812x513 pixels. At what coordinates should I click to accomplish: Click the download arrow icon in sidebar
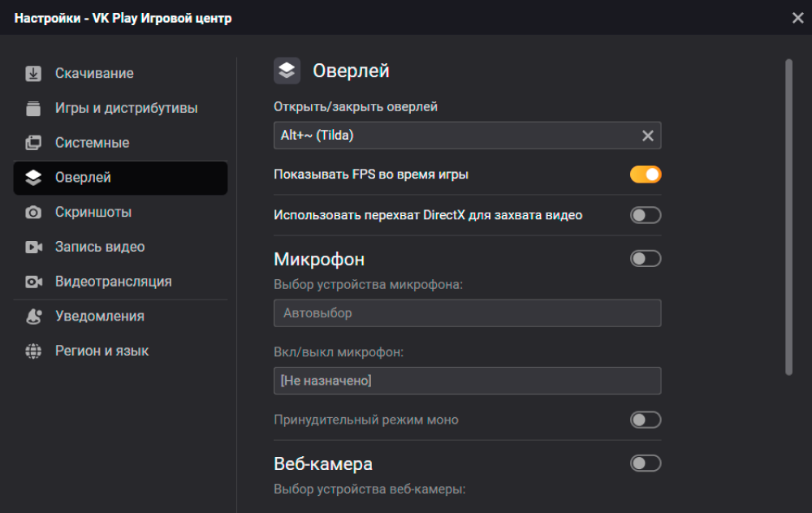33,74
